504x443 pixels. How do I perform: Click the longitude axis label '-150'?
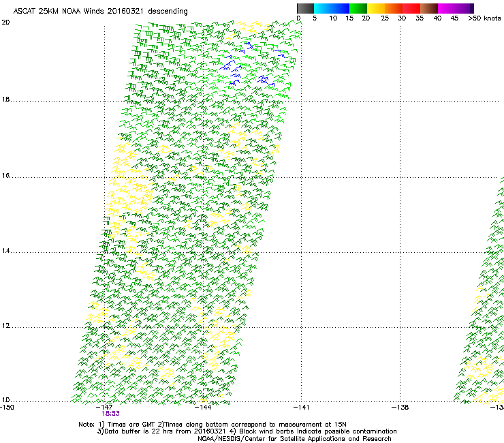(7, 408)
